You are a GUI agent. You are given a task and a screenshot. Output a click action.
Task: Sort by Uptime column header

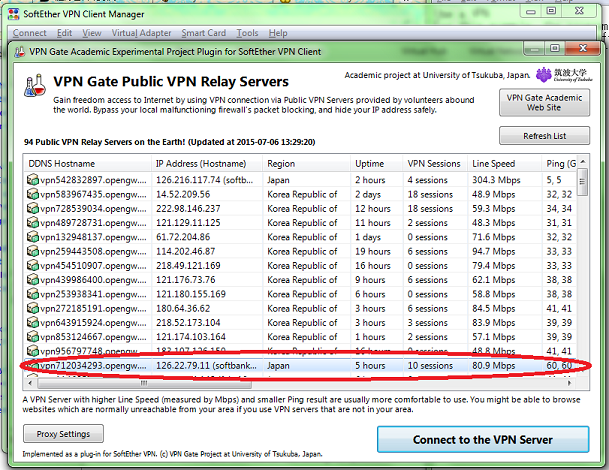[376, 164]
